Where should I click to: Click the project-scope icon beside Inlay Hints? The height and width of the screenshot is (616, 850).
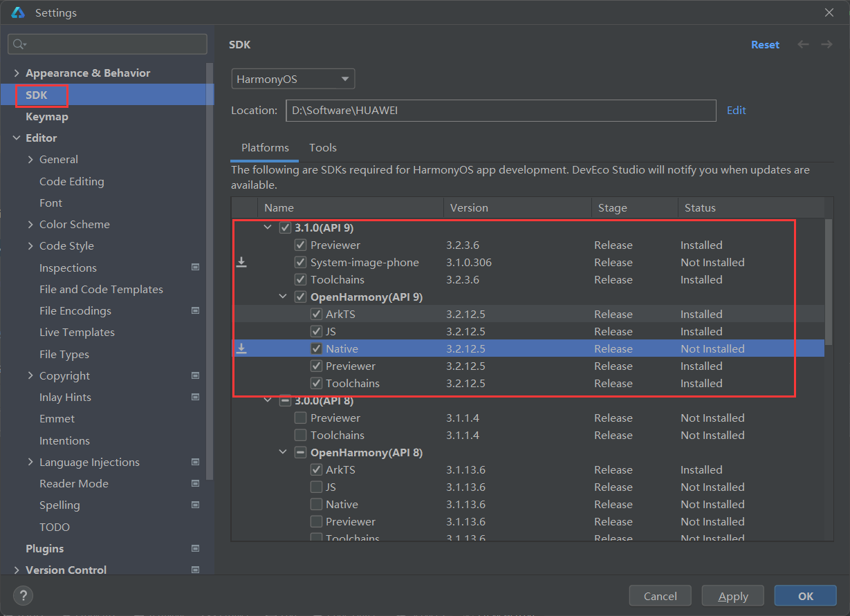pos(195,397)
